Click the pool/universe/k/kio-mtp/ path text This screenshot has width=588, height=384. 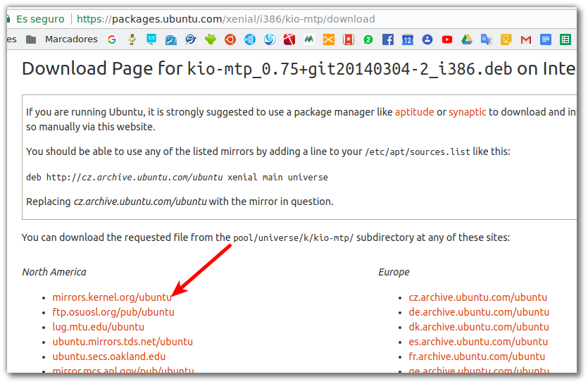pyautogui.click(x=293, y=238)
